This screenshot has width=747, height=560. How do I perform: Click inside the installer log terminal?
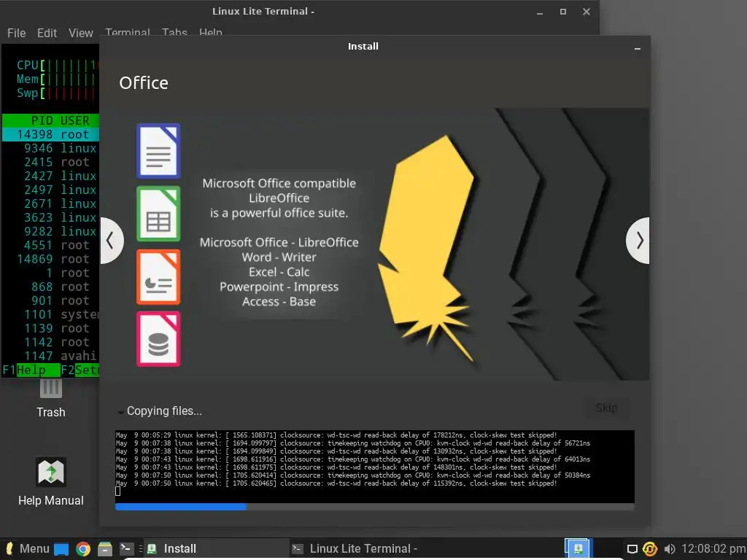coord(374,466)
